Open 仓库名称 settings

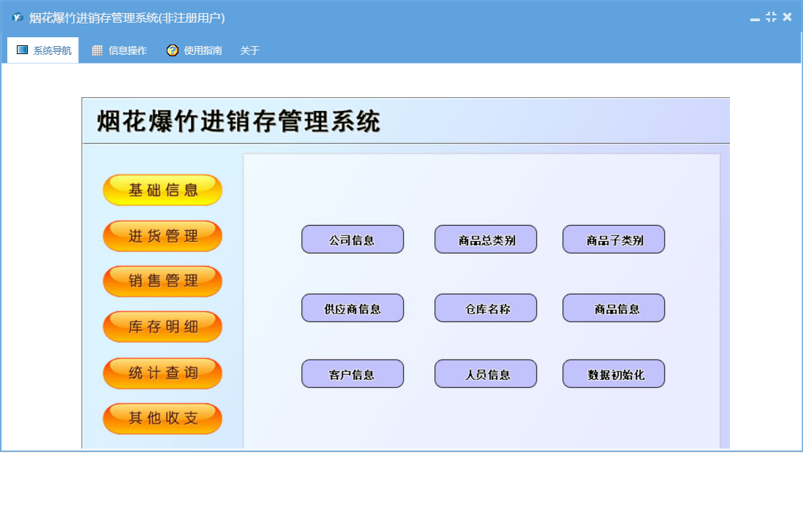coord(486,308)
